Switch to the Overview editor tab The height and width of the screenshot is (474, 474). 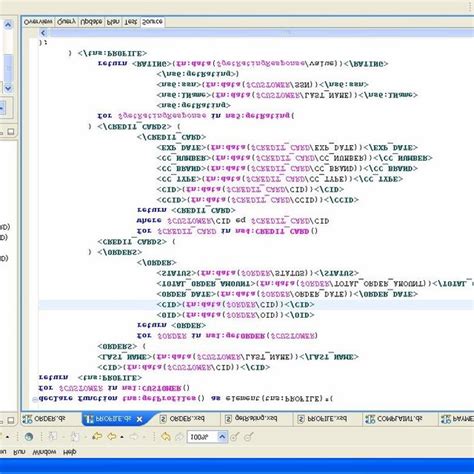(x=38, y=22)
